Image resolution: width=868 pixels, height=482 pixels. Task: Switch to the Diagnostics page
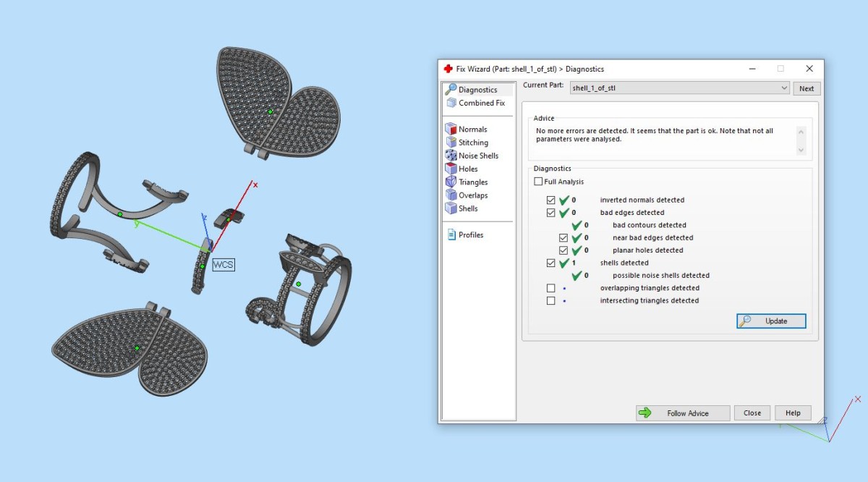coord(477,90)
